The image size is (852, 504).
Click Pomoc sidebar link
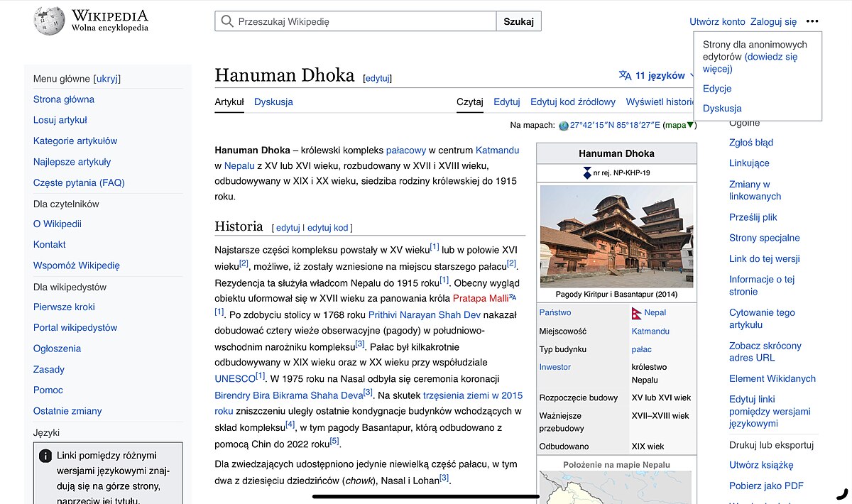[x=48, y=390]
